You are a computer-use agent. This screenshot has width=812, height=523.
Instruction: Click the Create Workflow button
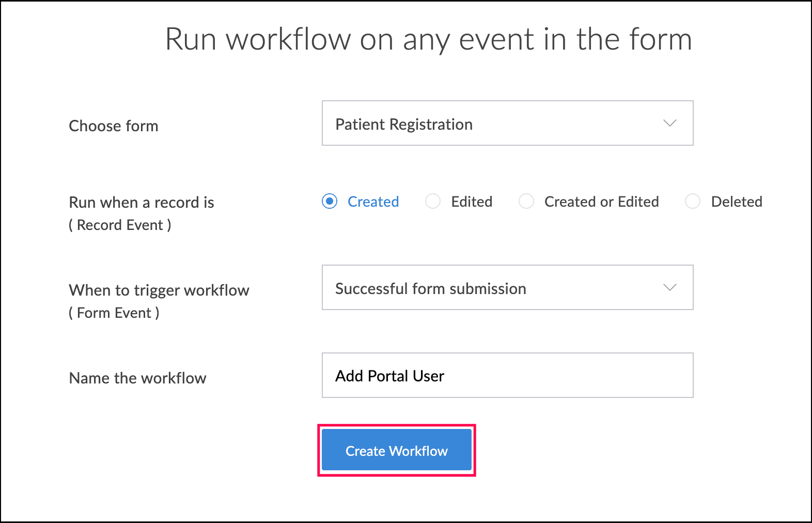[396, 450]
